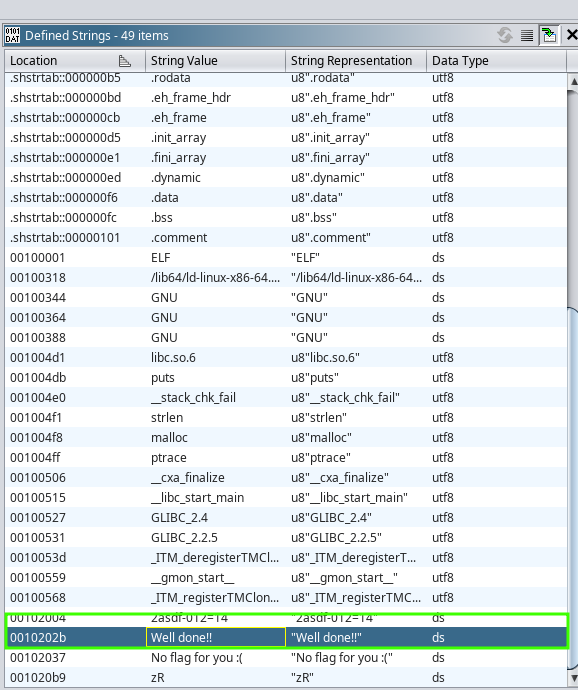The height and width of the screenshot is (690, 578).
Task: Sort by String Value column
Action: point(215,61)
